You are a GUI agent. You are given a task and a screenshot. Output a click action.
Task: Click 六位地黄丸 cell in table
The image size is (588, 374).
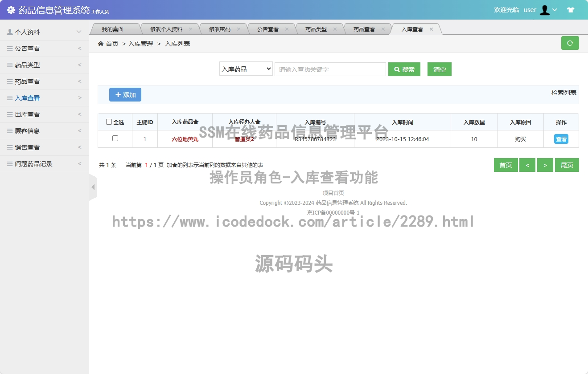[x=185, y=139]
